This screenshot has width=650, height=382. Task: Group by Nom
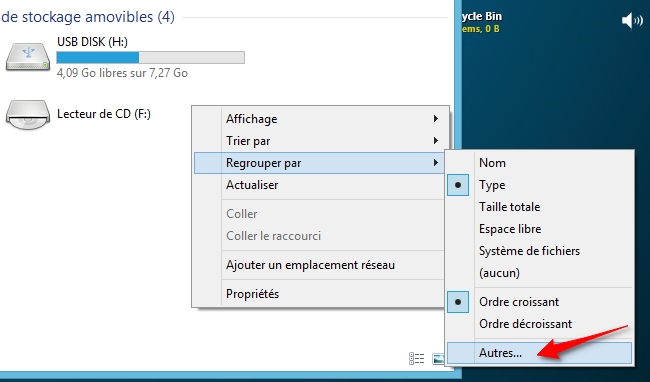539,163
